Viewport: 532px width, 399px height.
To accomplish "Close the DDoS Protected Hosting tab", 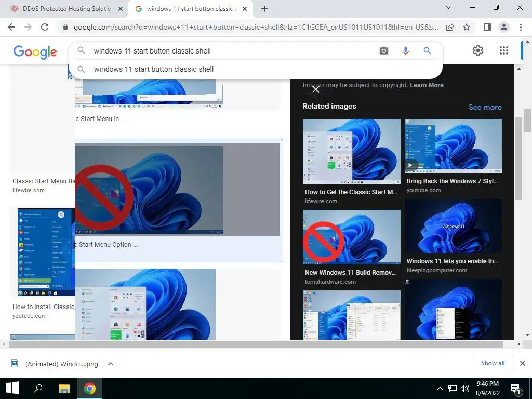I will pyautogui.click(x=121, y=9).
